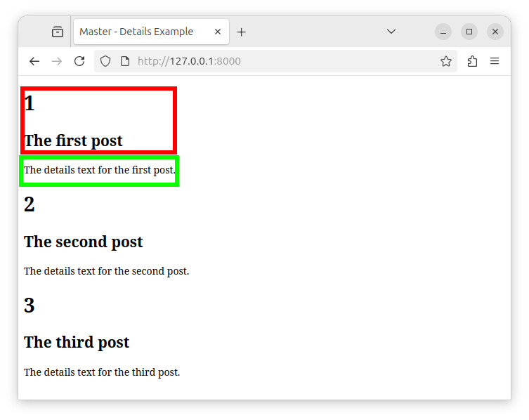Click "The details text for the second post."
Viewport: 529px width, 420px height.
(x=106, y=271)
